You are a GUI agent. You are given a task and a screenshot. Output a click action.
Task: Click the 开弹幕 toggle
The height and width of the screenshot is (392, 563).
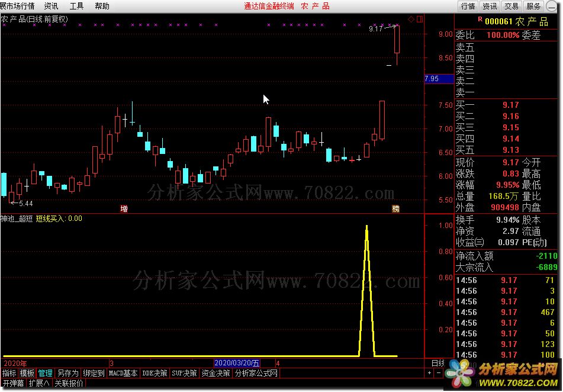[13, 383]
